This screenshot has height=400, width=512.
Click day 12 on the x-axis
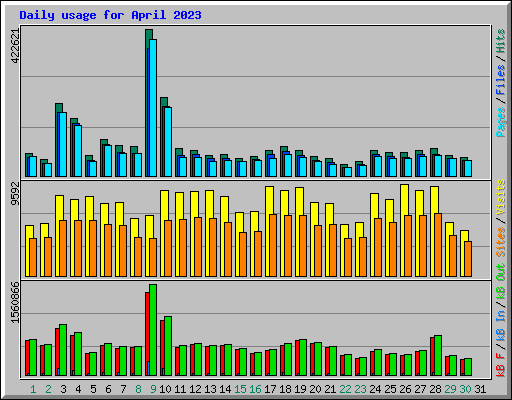[x=195, y=389]
